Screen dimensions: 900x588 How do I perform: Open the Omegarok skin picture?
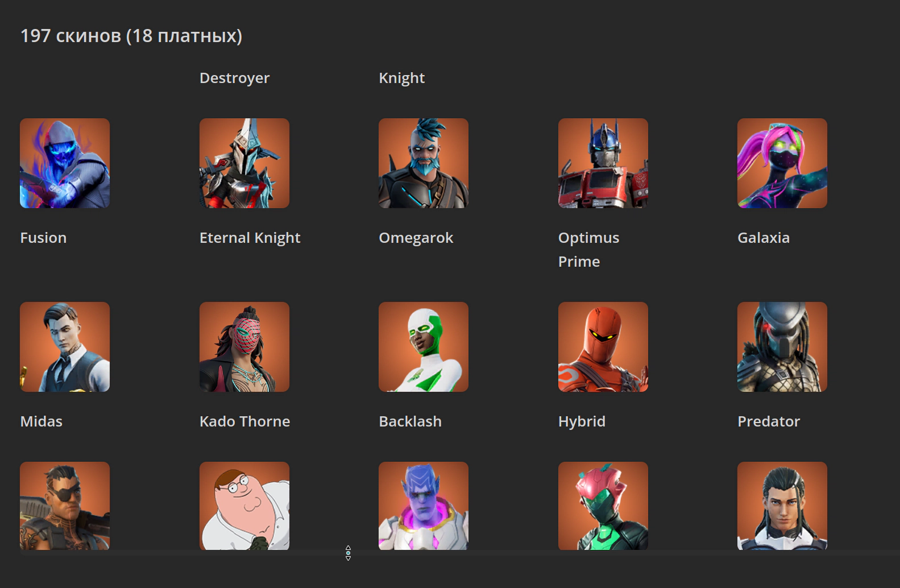point(424,163)
